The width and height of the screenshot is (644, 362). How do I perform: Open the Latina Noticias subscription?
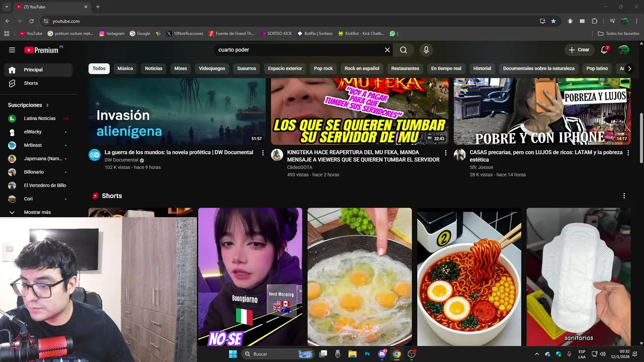(x=38, y=118)
